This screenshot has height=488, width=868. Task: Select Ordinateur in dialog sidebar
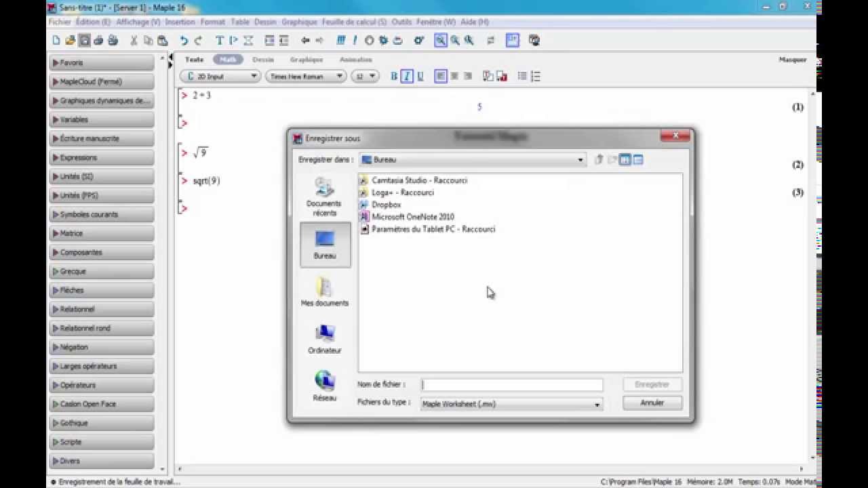coord(325,339)
